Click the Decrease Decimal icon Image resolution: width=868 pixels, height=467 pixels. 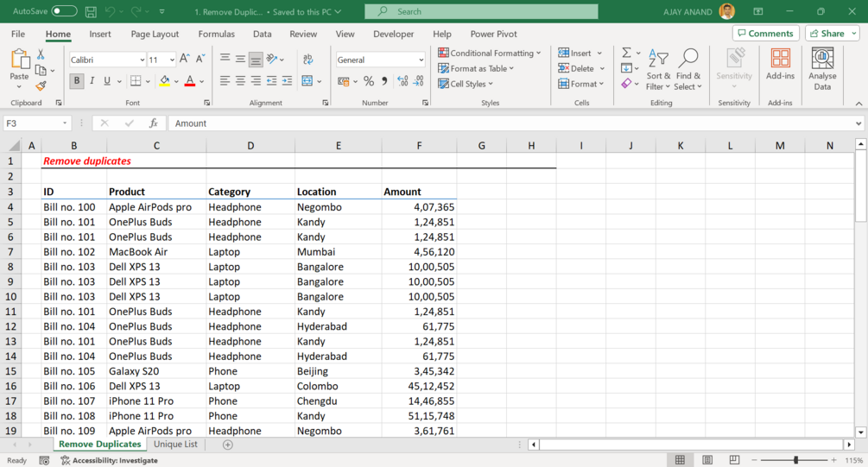pyautogui.click(x=419, y=81)
